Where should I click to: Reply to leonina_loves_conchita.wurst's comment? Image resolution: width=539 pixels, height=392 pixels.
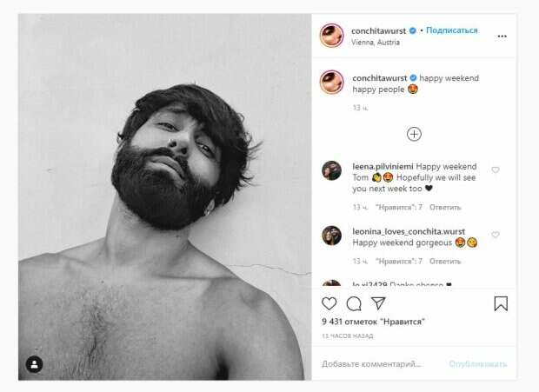pyautogui.click(x=445, y=261)
